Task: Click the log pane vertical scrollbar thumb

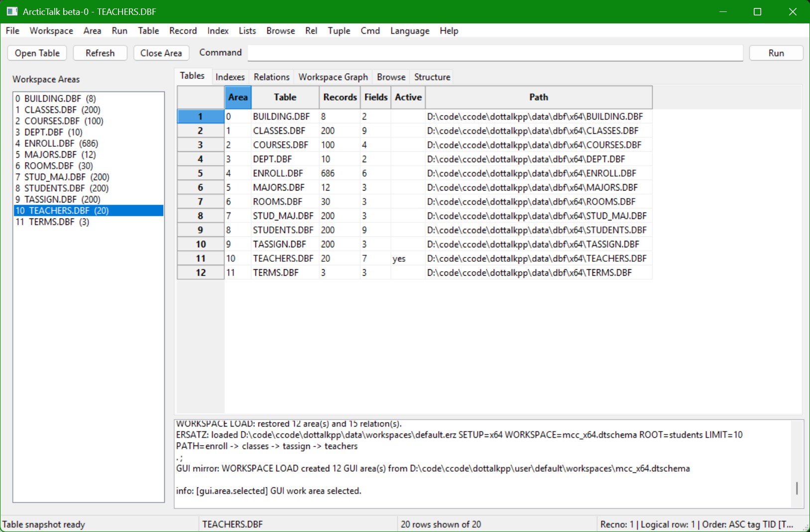Action: (797, 488)
